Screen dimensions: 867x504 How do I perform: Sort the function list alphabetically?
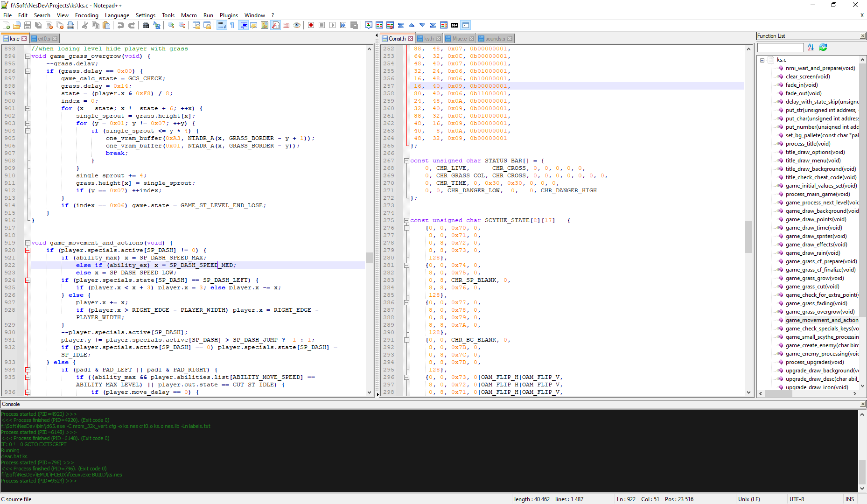tap(811, 47)
